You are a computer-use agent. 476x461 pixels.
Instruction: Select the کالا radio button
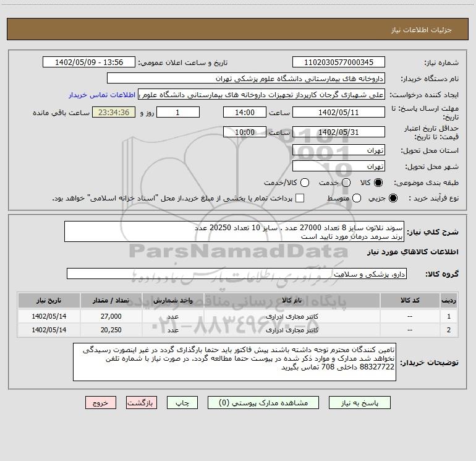[x=378, y=183]
